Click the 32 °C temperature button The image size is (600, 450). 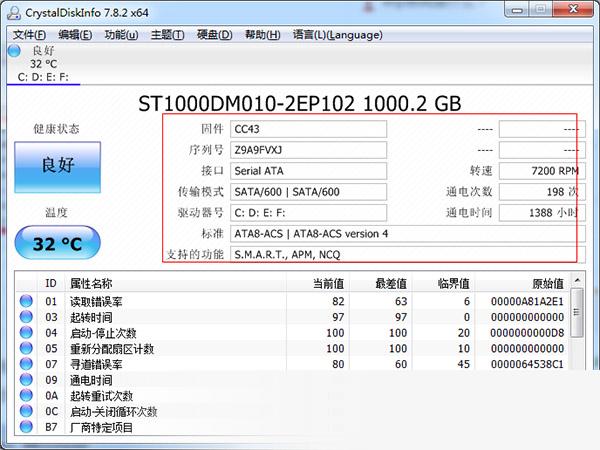tap(57, 243)
